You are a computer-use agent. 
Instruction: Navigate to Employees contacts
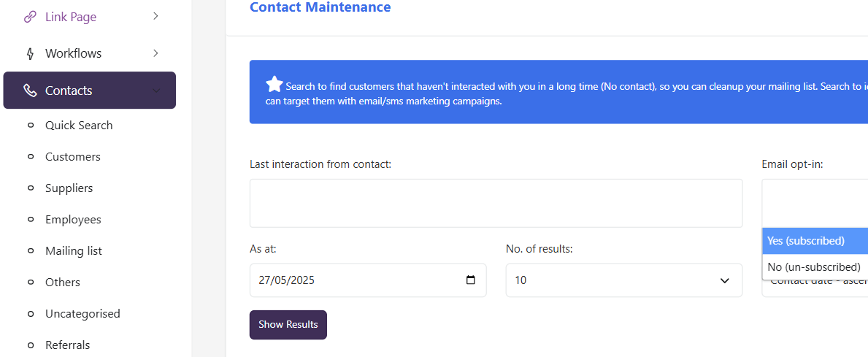(73, 219)
